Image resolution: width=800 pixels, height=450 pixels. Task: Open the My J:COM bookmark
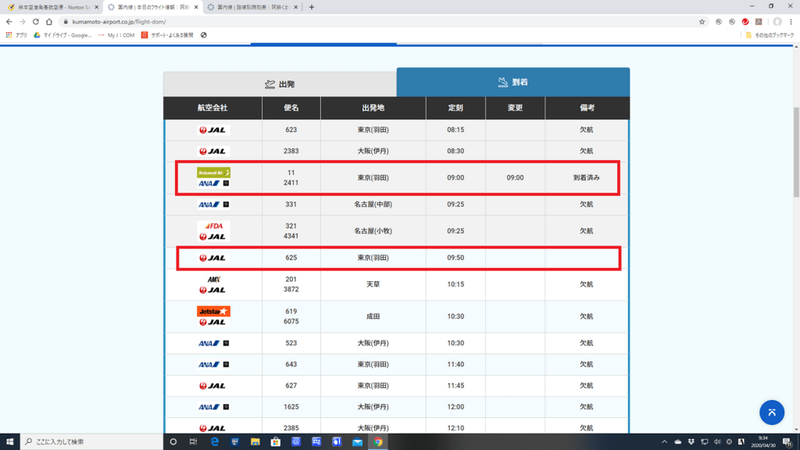pyautogui.click(x=116, y=35)
